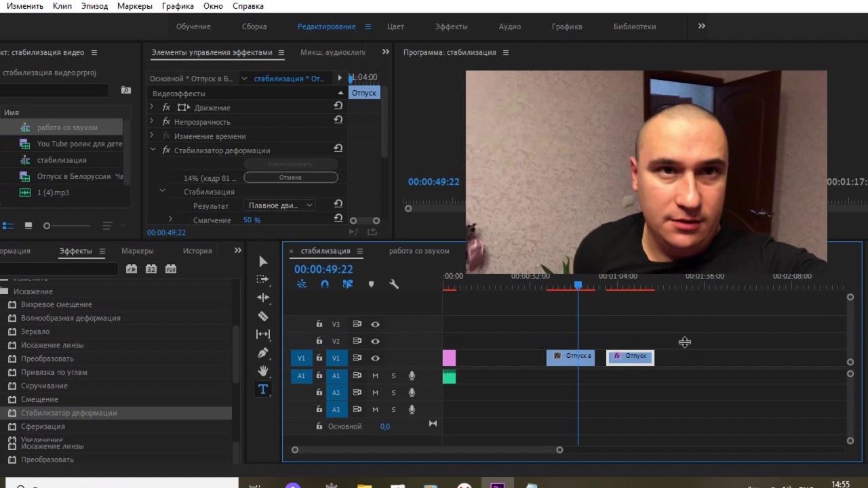The width and height of the screenshot is (868, 488).
Task: Click voice-over record mic on track A1
Action: click(412, 375)
